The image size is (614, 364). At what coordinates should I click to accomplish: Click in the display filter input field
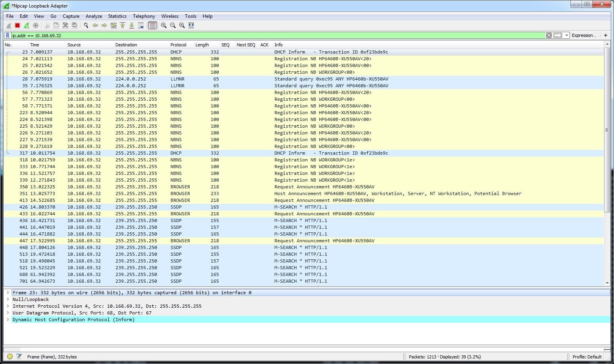278,35
